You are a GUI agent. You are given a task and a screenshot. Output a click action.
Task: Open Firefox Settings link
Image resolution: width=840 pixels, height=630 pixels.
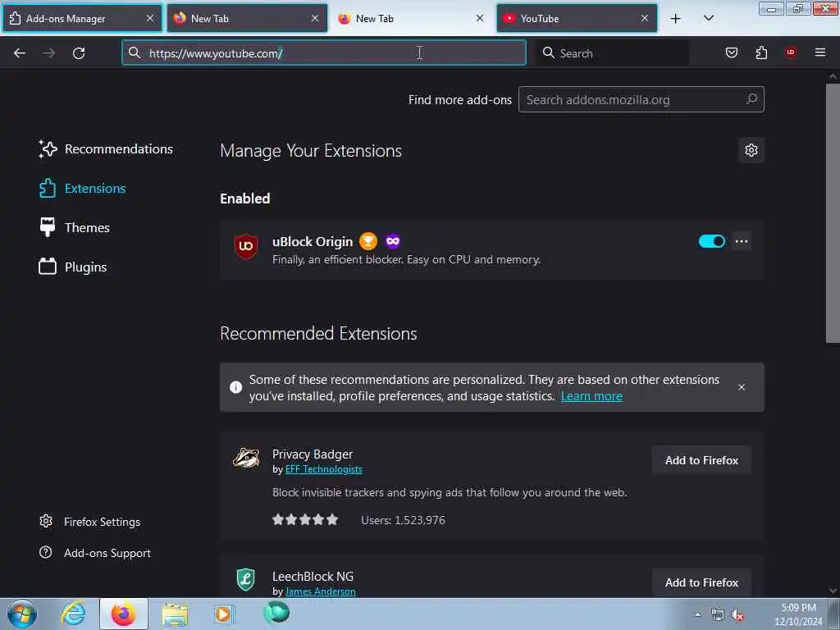[89, 522]
